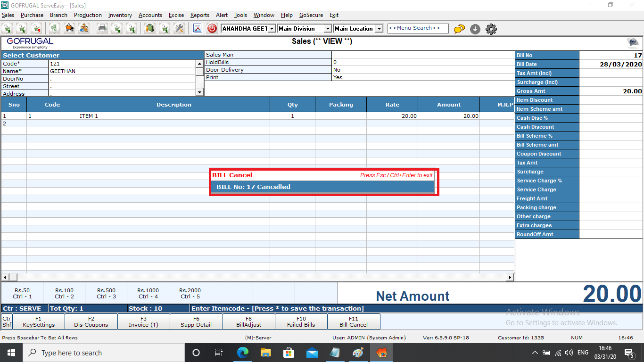
Task: Click the ITEM 1 description cell
Action: click(174, 116)
